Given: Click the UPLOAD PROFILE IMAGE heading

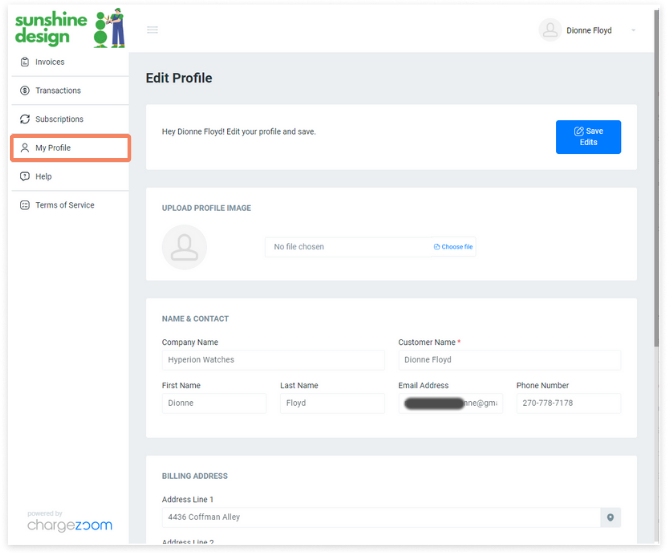Looking at the screenshot, I should pyautogui.click(x=206, y=208).
